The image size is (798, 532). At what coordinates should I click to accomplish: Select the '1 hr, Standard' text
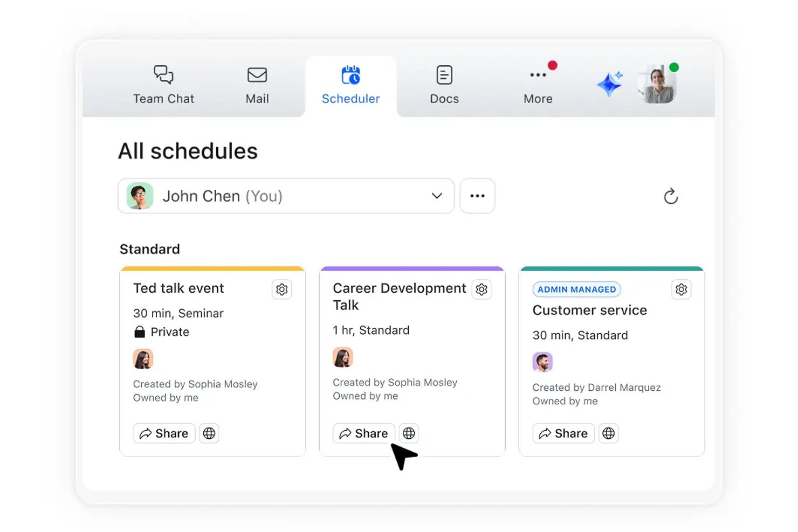tap(371, 330)
